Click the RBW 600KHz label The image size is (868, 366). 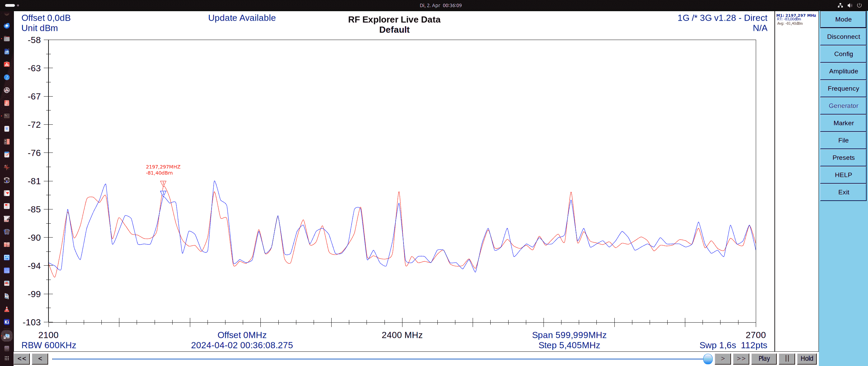pos(49,345)
